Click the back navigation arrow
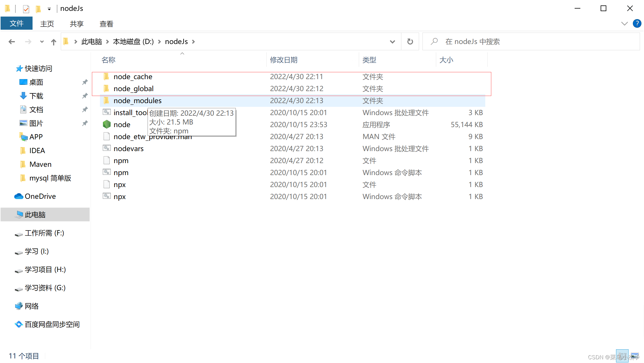The width and height of the screenshot is (644, 363). (x=12, y=42)
